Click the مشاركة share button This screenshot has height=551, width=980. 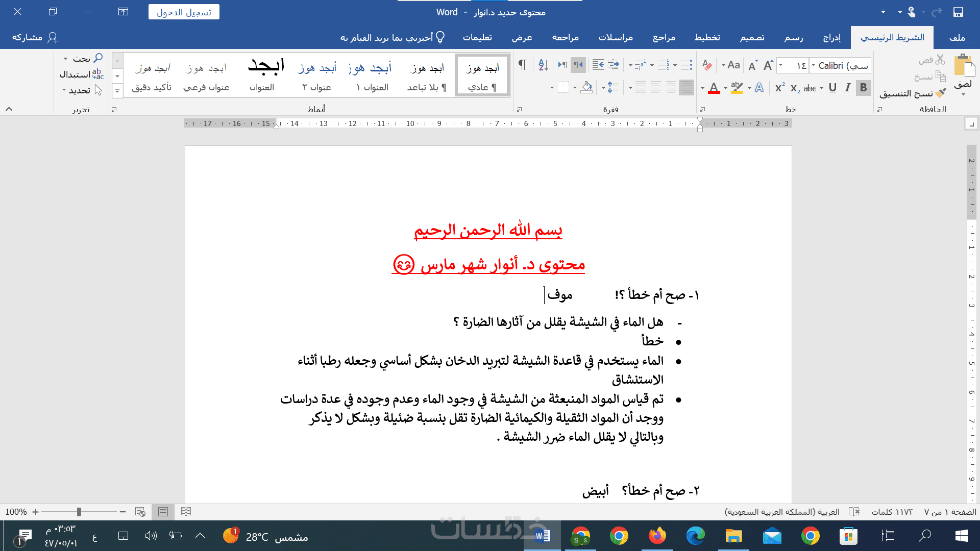pos(35,38)
